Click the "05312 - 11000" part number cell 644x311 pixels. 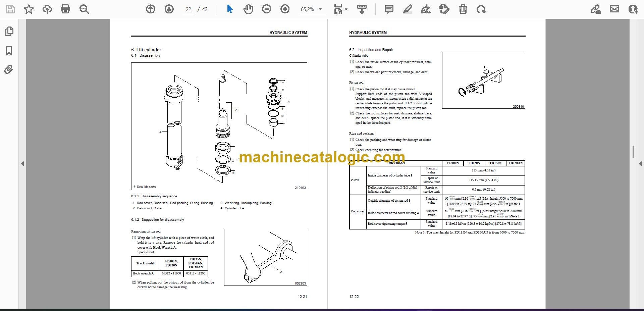point(171,273)
